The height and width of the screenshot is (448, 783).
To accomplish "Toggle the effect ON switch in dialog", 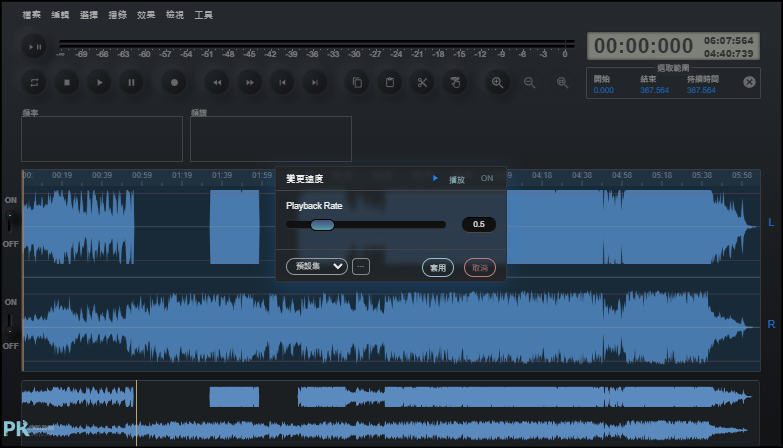I will click(487, 178).
